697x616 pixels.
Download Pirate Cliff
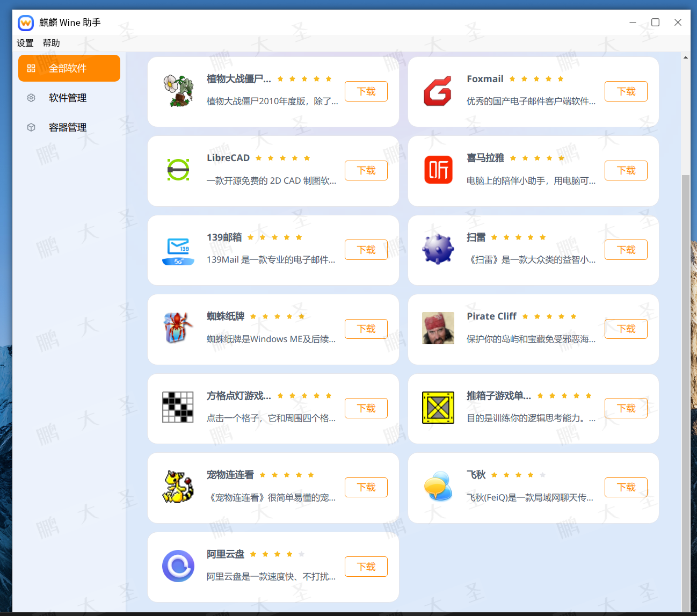coord(626,329)
